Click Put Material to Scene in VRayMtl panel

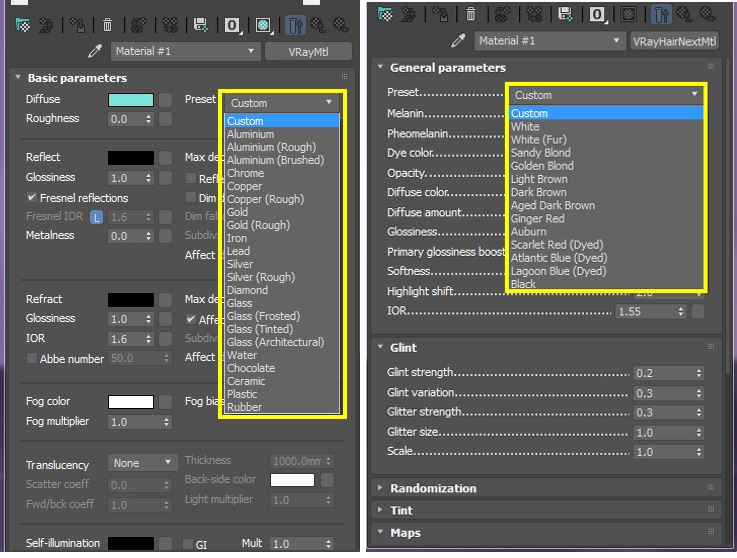point(46,25)
